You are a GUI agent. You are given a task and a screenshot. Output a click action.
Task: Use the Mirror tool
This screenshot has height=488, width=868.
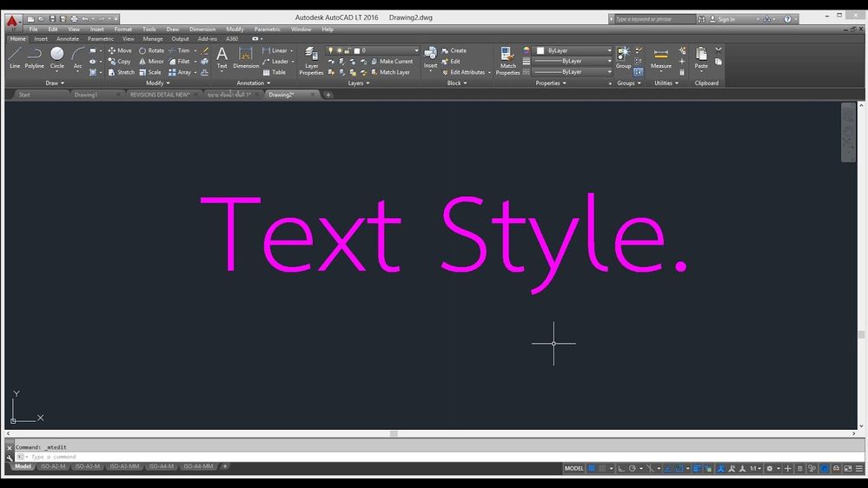pyautogui.click(x=151, y=62)
